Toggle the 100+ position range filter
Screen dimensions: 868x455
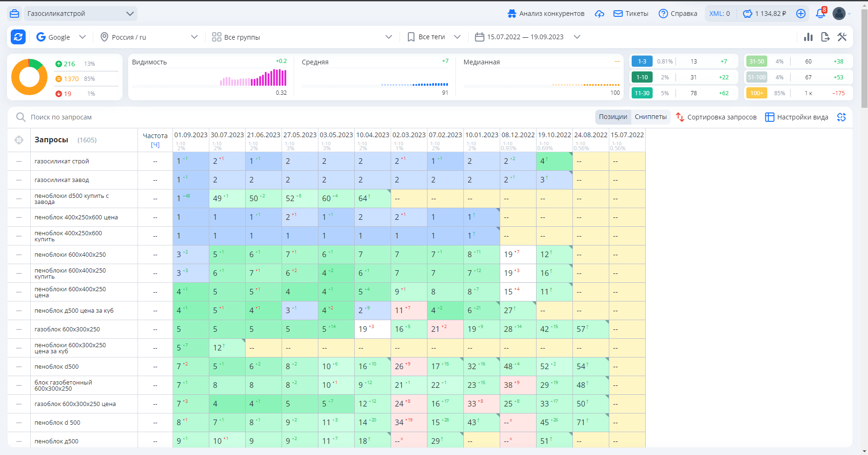pos(757,93)
